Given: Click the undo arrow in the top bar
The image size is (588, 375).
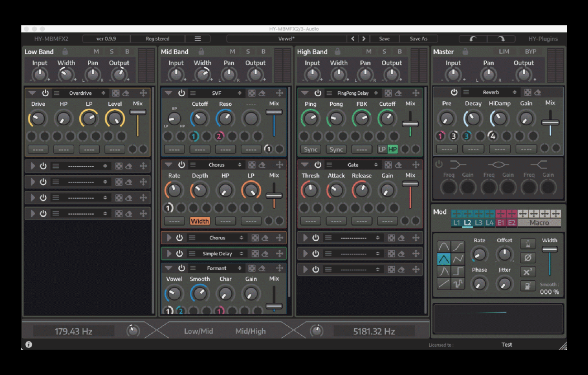Looking at the screenshot, I should [x=473, y=39].
